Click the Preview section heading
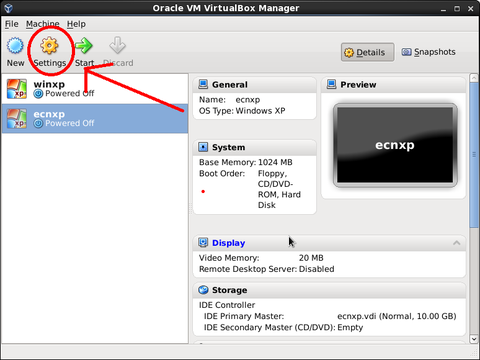 coord(358,85)
